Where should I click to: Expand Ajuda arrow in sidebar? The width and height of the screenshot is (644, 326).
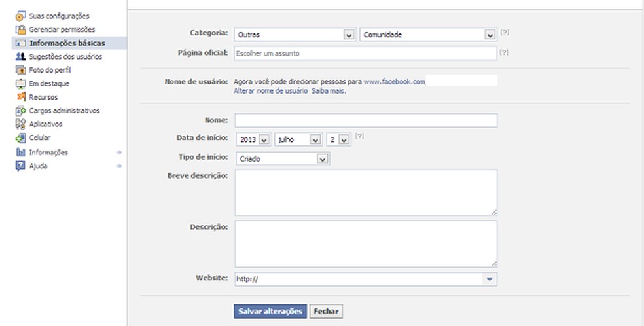click(120, 166)
